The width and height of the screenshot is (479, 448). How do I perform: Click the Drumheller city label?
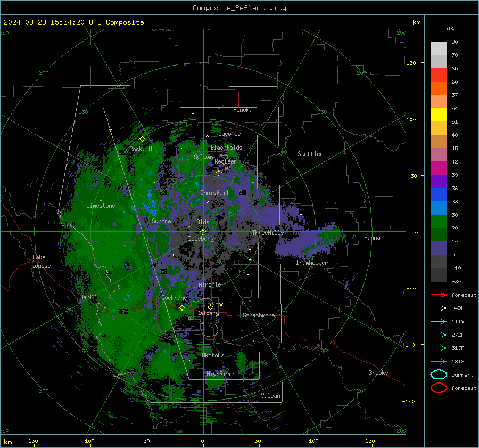pos(312,263)
